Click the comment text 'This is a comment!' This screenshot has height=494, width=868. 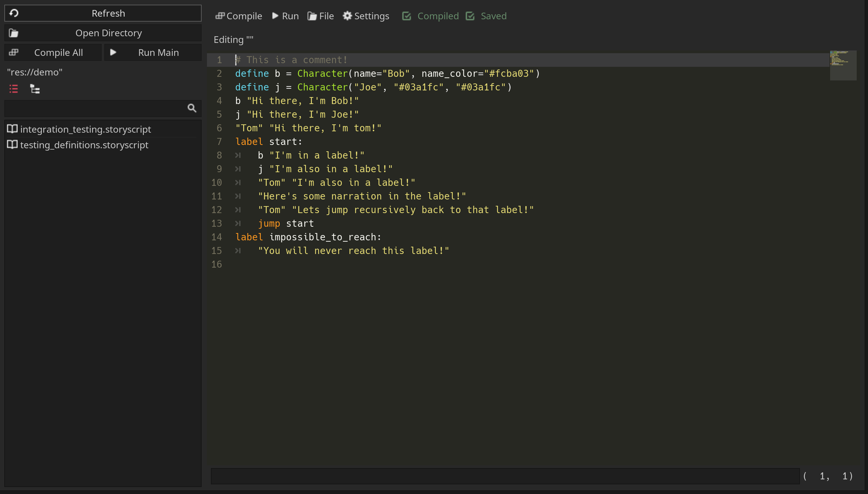click(297, 60)
